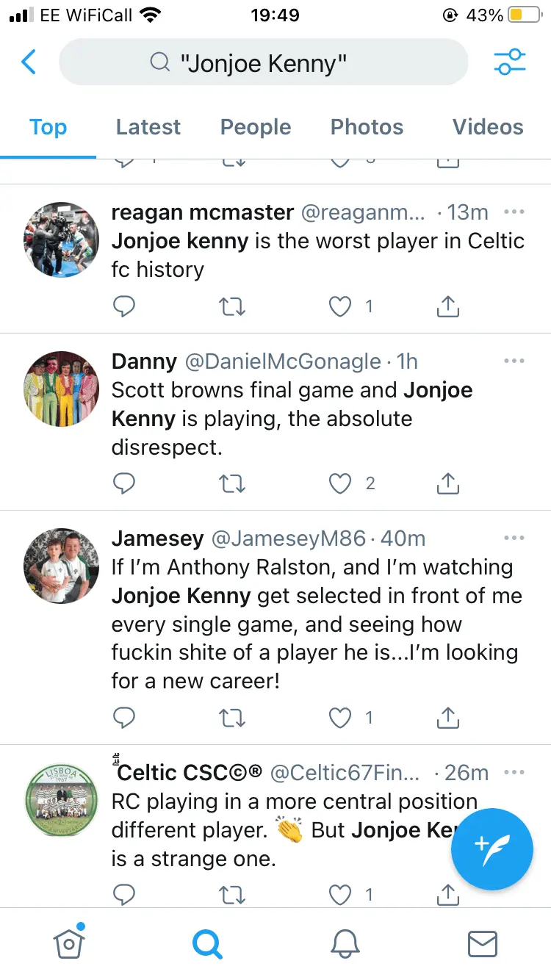This screenshot has height=980, width=551.
Task: Retweet Danny's Scott Brown tweet
Action: pos(233,483)
